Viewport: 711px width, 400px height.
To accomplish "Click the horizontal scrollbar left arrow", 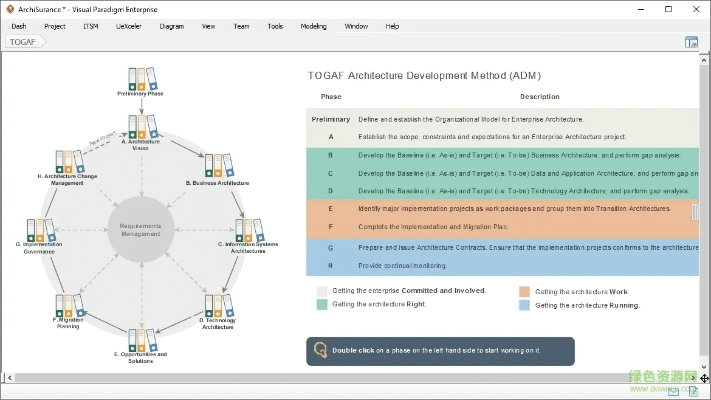I will coord(6,378).
